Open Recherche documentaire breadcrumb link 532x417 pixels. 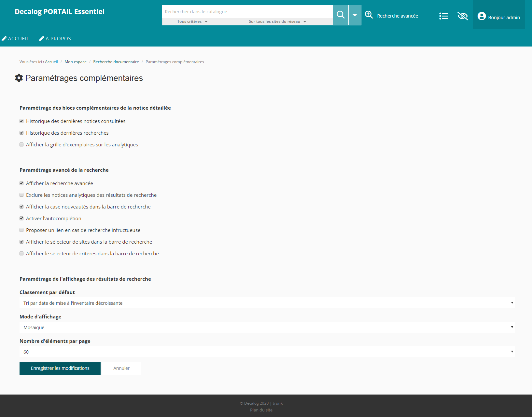pyautogui.click(x=116, y=62)
